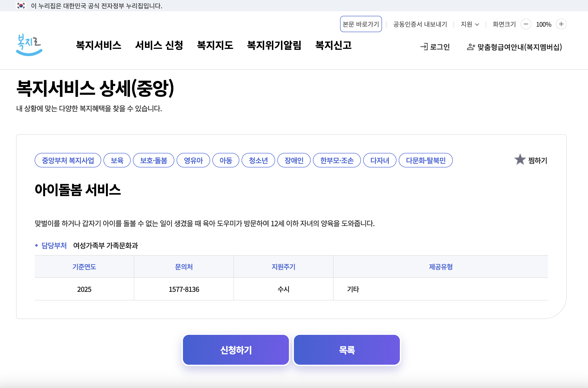Image resolution: width=588 pixels, height=388 pixels.
Task: Click the 로그인 login arrow icon
Action: pos(424,47)
